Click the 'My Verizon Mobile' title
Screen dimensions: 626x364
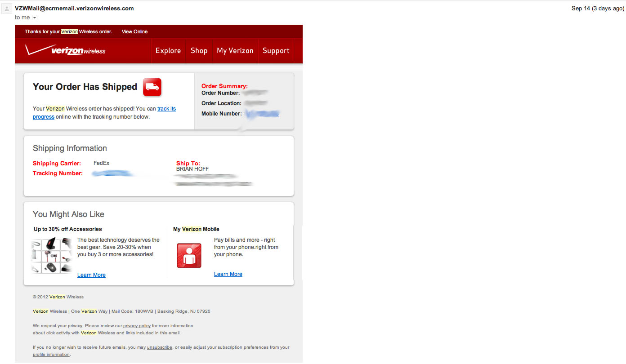tap(196, 229)
